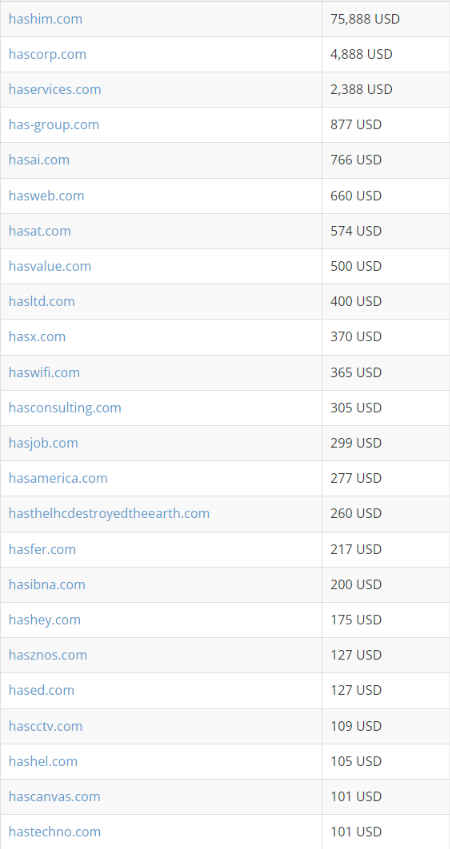Select the has-group.com domain
Screen dimensions: 450x849
coord(54,125)
